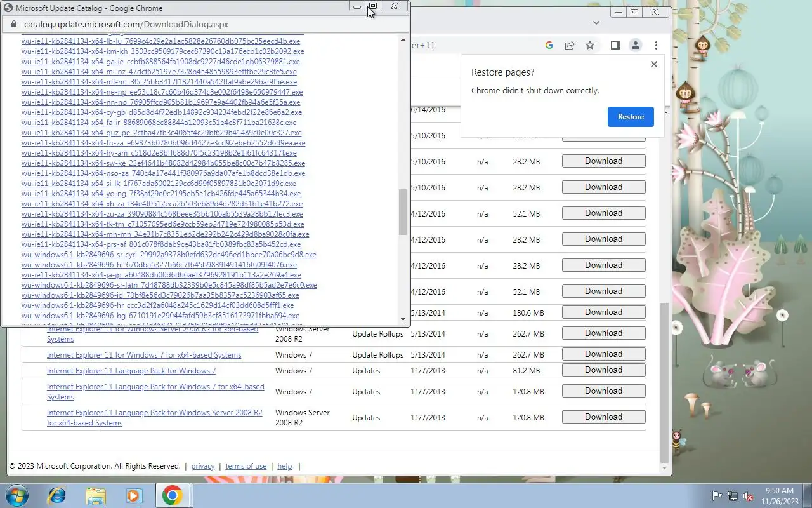Open Language Pack for Windows Server 2008 R2 link
812x508 pixels.
pos(154,418)
